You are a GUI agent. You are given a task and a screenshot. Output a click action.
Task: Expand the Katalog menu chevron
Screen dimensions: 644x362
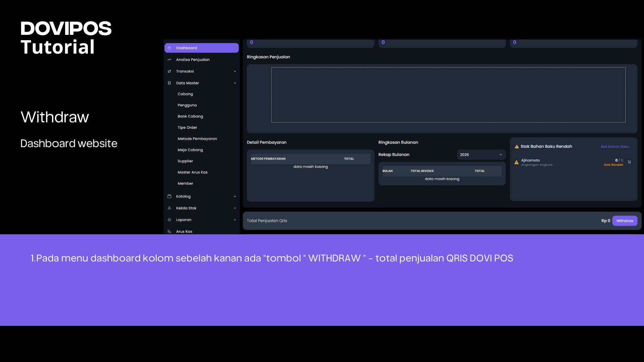coord(235,196)
